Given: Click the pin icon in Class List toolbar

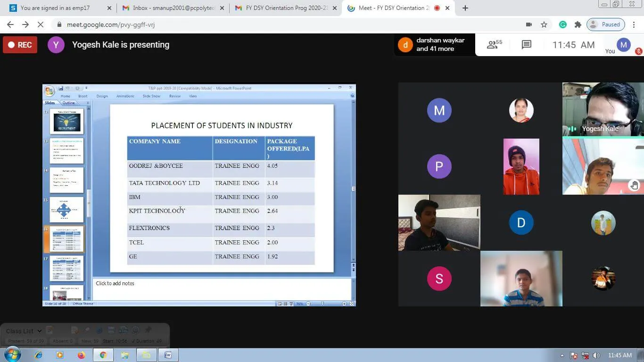Looking at the screenshot, I should click(x=148, y=330).
